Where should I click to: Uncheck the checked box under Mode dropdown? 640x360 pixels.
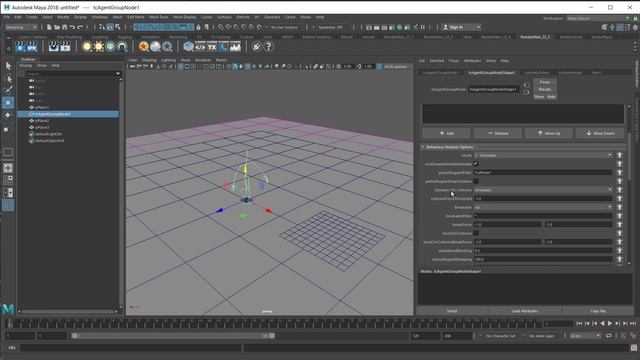[476, 164]
